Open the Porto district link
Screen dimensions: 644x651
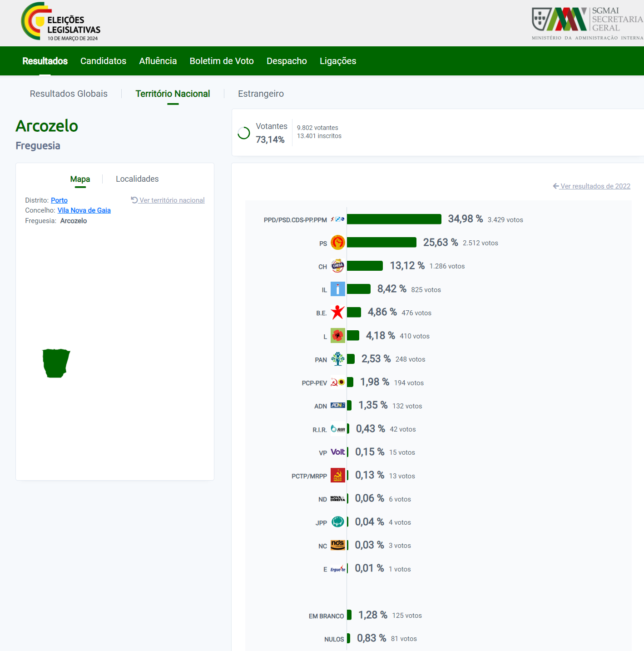(x=59, y=200)
